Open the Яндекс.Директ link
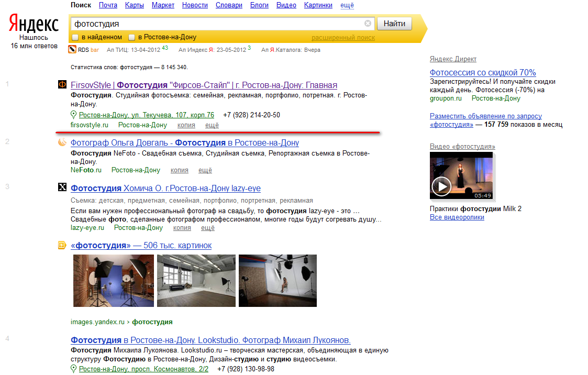Screen dimensions: 588x375 (453, 59)
